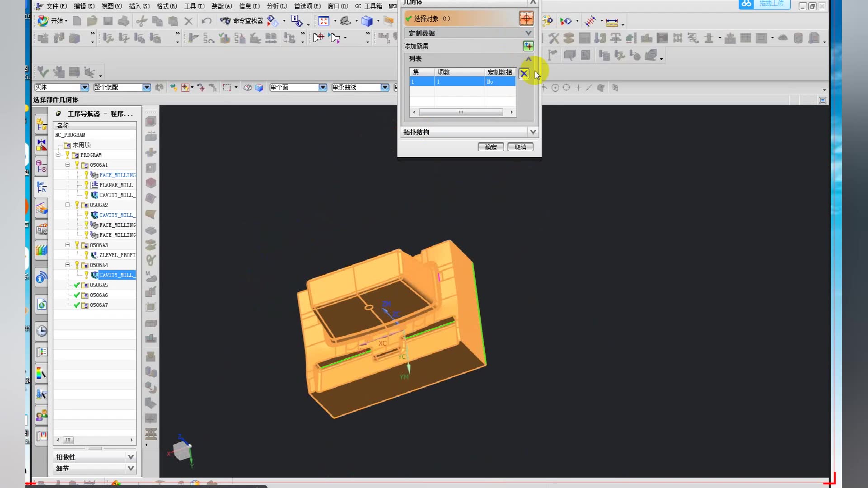Click the clock icon in left sidebar
Viewport: 868px width, 488px height.
(x=42, y=331)
